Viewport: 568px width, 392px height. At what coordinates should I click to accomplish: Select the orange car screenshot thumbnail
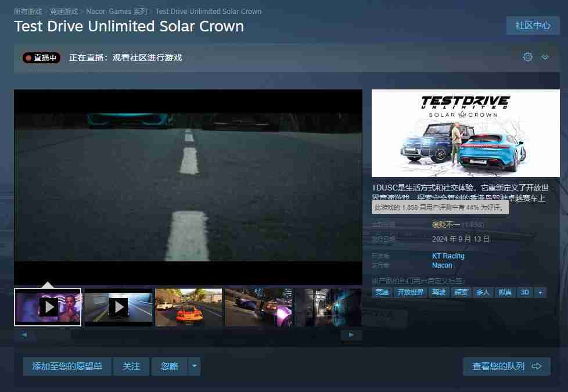(x=188, y=307)
